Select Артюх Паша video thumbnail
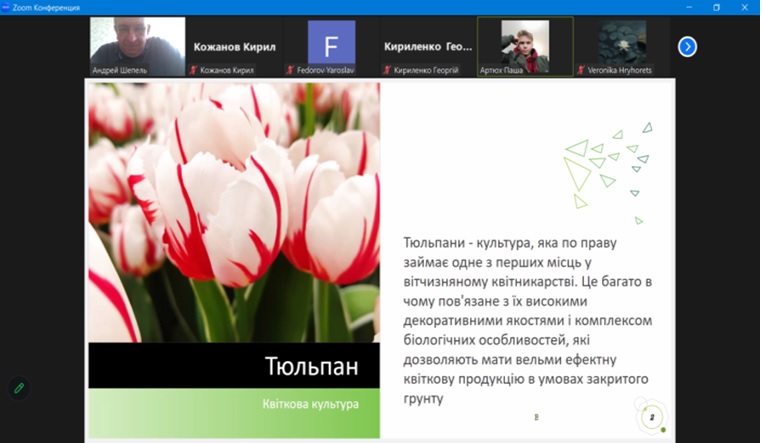Image resolution: width=763 pixels, height=443 pixels. pyautogui.click(x=525, y=46)
